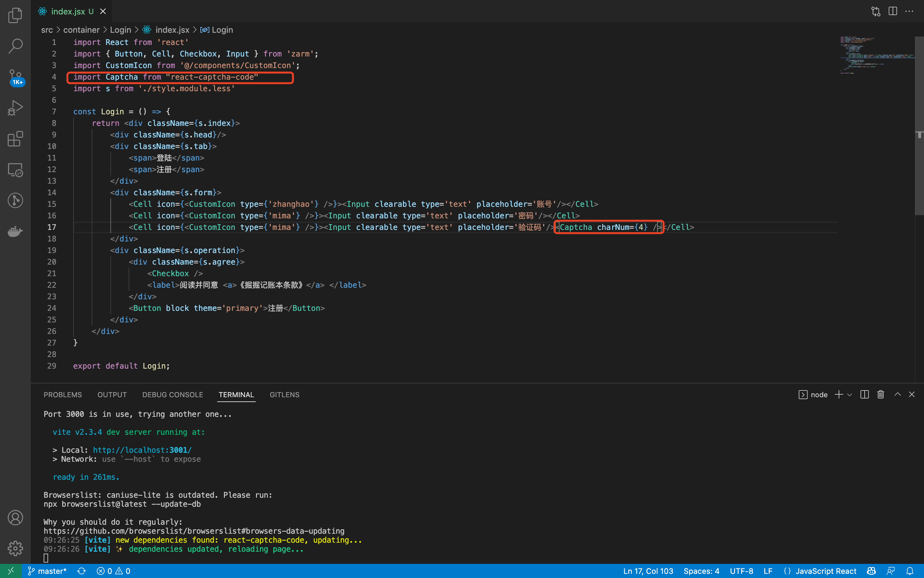The image size is (924, 578).
Task: Split the editor to the right
Action: tap(893, 12)
